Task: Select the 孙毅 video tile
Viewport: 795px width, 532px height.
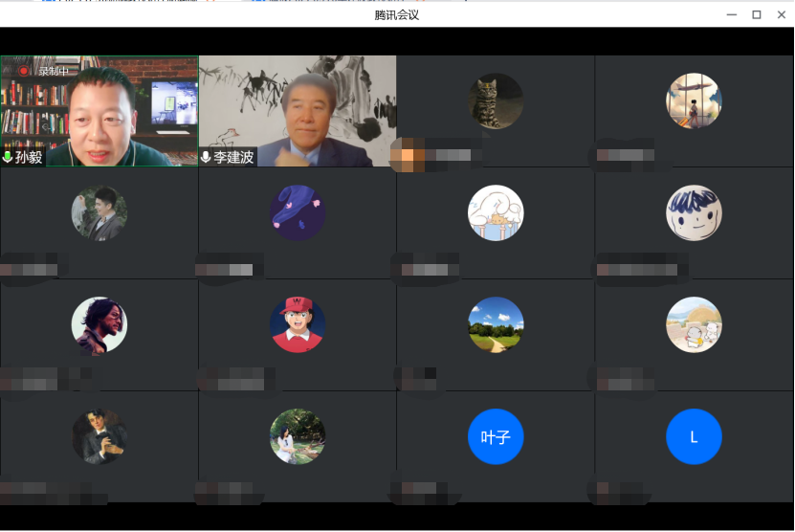Action: (99, 110)
